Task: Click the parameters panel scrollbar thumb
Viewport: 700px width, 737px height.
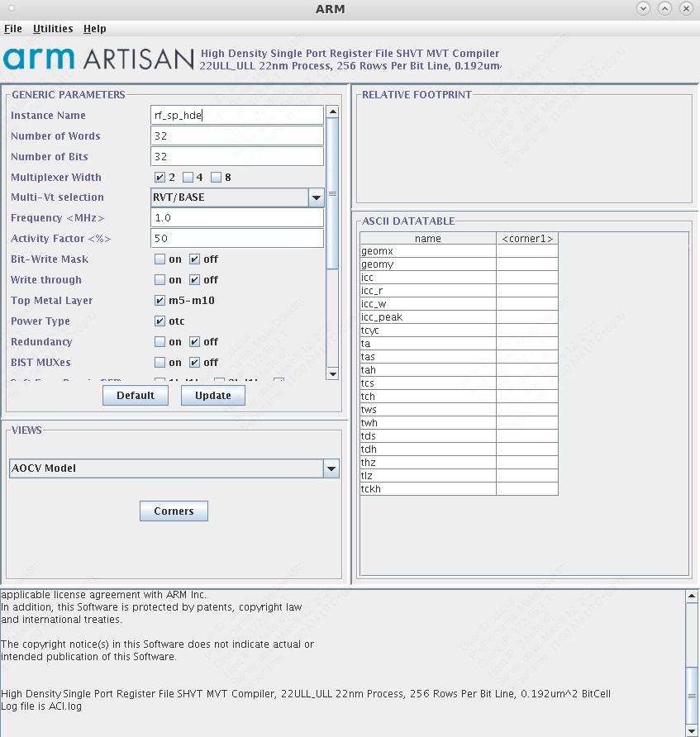Action: 332,194
